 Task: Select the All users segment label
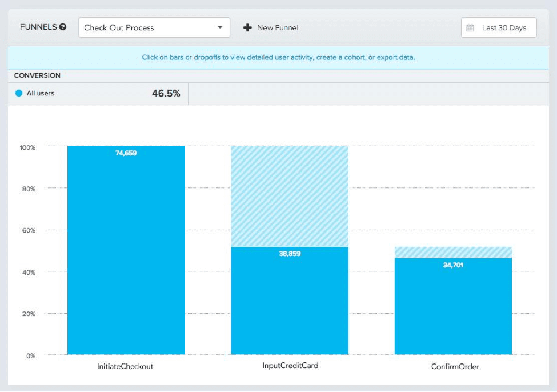(41, 93)
